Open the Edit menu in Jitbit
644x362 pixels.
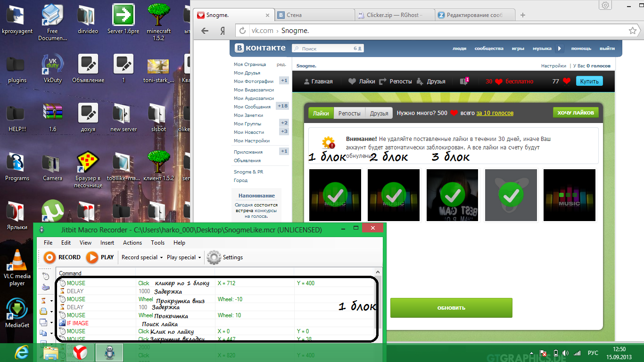pyautogui.click(x=66, y=243)
